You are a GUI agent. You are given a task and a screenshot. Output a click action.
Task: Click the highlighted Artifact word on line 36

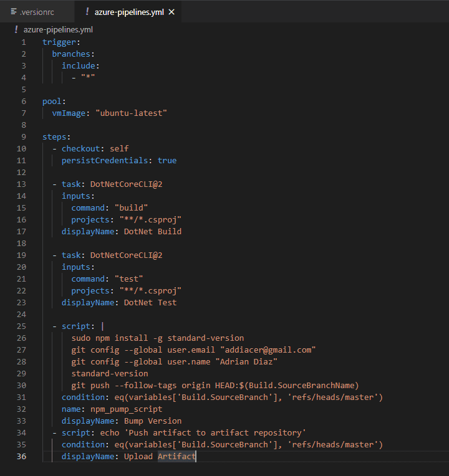(176, 457)
